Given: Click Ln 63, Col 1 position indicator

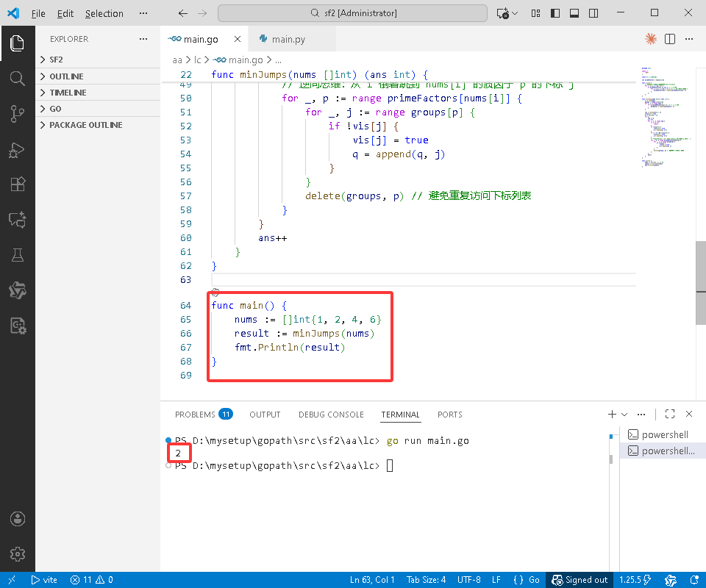Looking at the screenshot, I should pyautogui.click(x=372, y=580).
